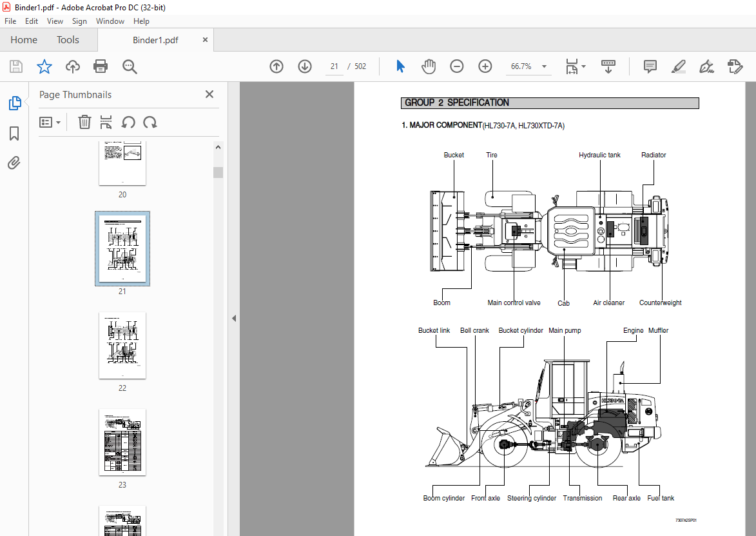Open the find text search tool

(x=129, y=66)
